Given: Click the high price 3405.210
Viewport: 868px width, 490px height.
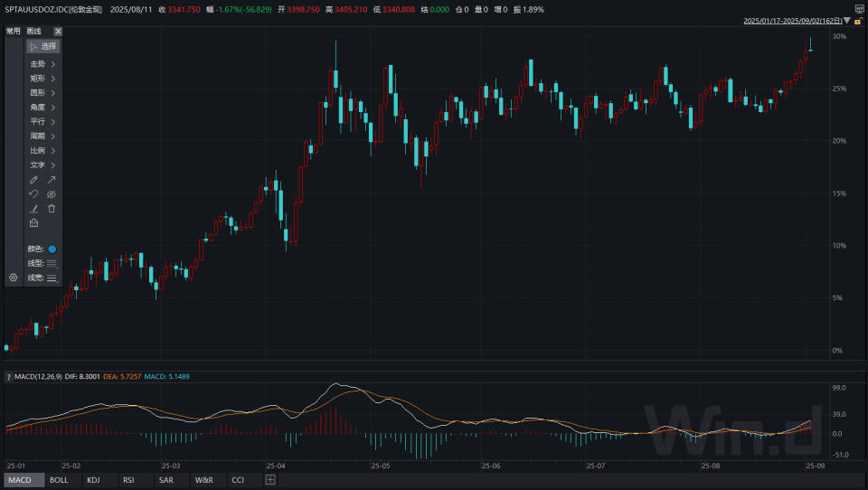Looking at the screenshot, I should 351,9.
